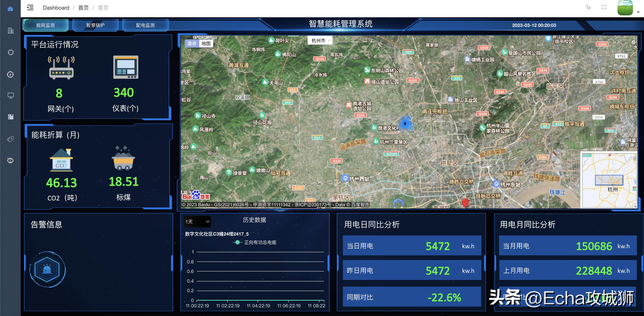This screenshot has height=316, width=644.
Task: Open the tag label icon in the sidebar
Action: [10, 139]
